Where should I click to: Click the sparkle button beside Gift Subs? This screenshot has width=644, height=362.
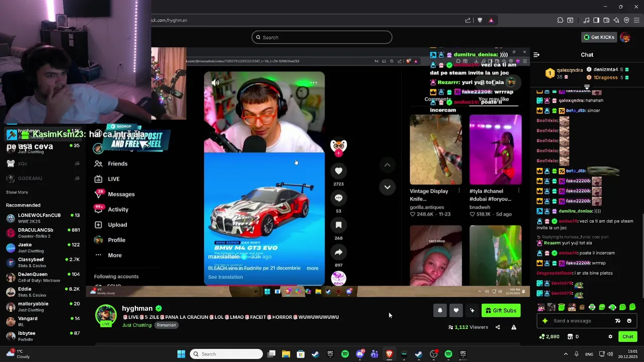point(472,310)
